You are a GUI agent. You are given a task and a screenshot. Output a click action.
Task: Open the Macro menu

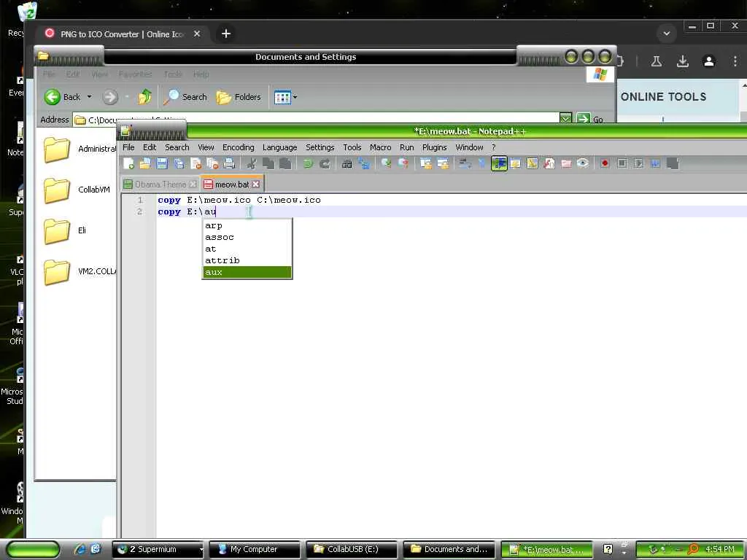(380, 147)
